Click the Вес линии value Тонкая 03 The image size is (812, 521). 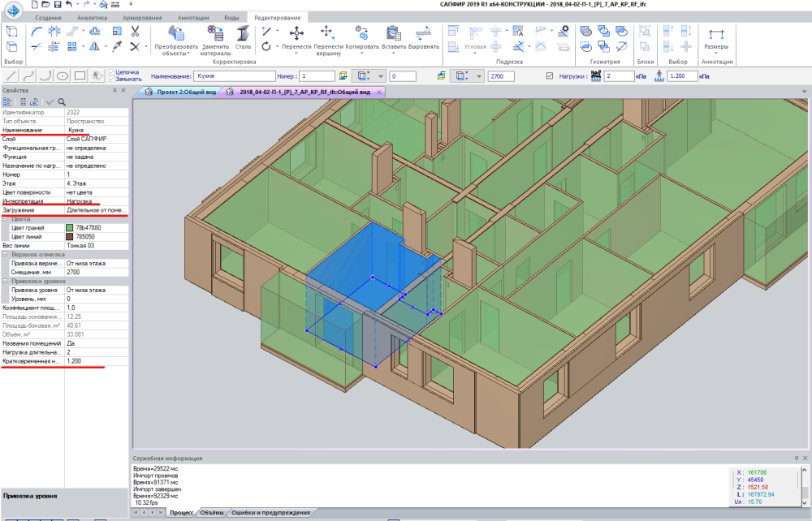pos(97,245)
